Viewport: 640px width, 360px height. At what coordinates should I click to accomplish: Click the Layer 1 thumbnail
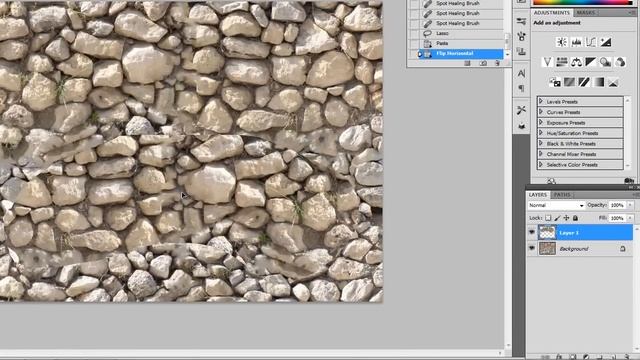click(547, 233)
